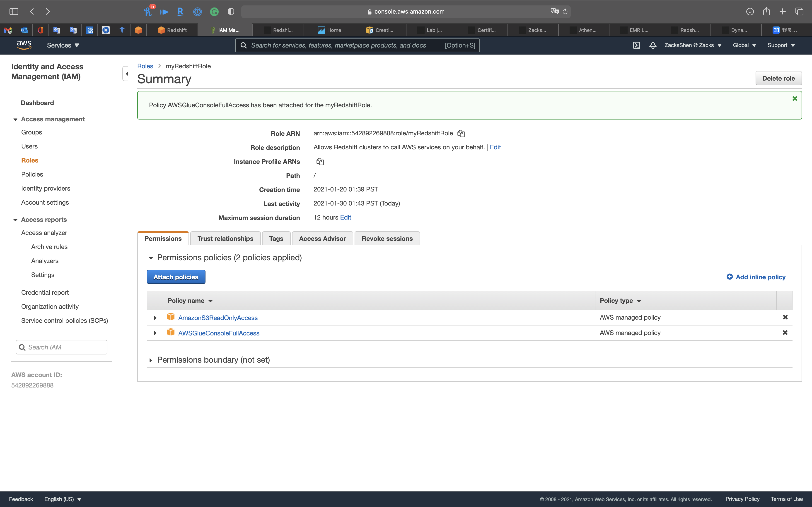This screenshot has width=812, height=507.
Task: Click the AWS logo home icon
Action: tap(24, 45)
